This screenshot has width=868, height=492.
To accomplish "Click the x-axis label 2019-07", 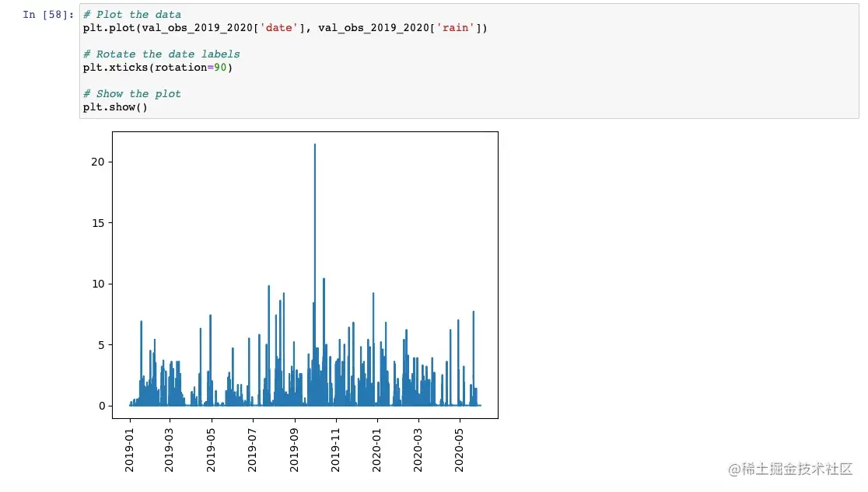I will 253,451.
